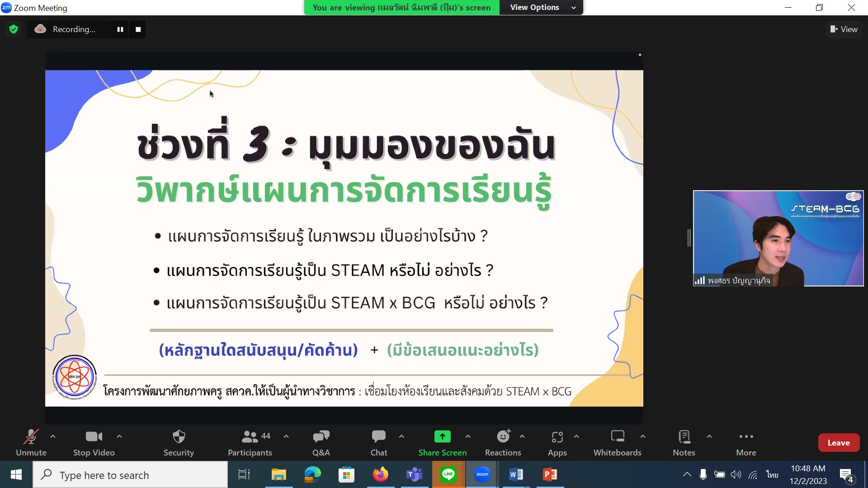Click the Zoom logo in the title bar
868x488 pixels.
click(6, 7)
